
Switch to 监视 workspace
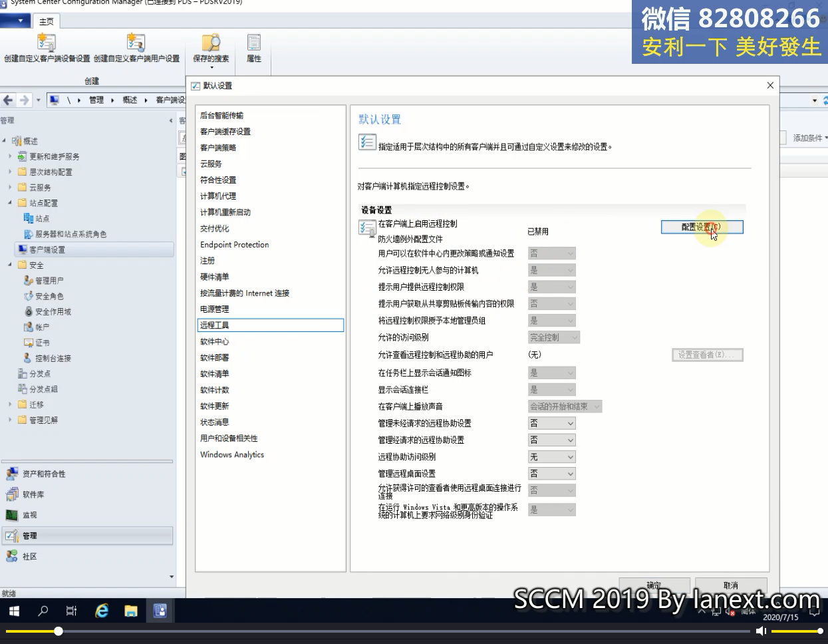(x=29, y=515)
